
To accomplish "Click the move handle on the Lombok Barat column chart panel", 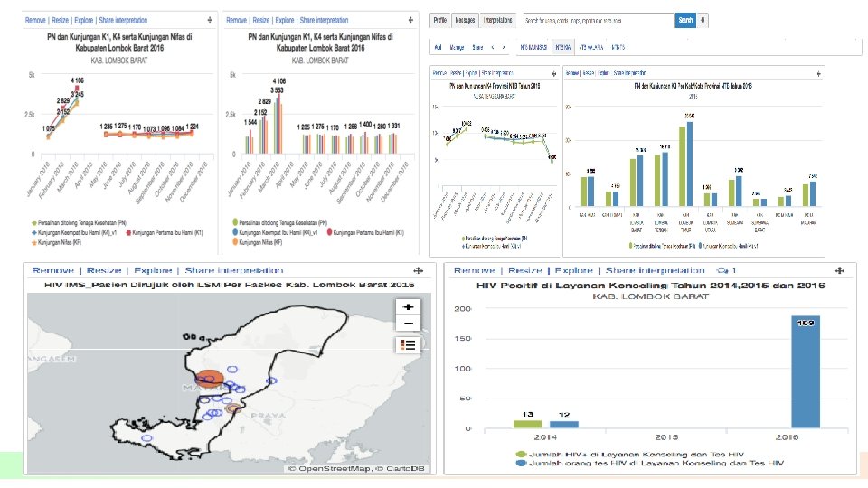I will coord(410,21).
